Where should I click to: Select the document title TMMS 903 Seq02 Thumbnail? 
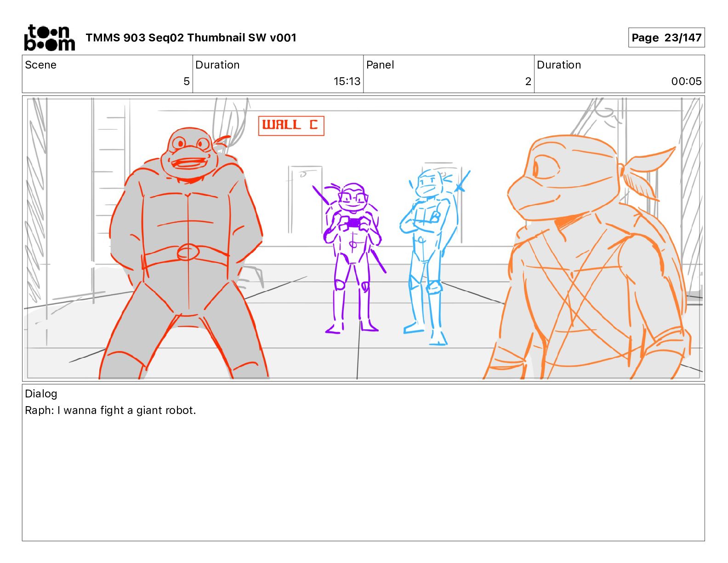click(x=191, y=38)
